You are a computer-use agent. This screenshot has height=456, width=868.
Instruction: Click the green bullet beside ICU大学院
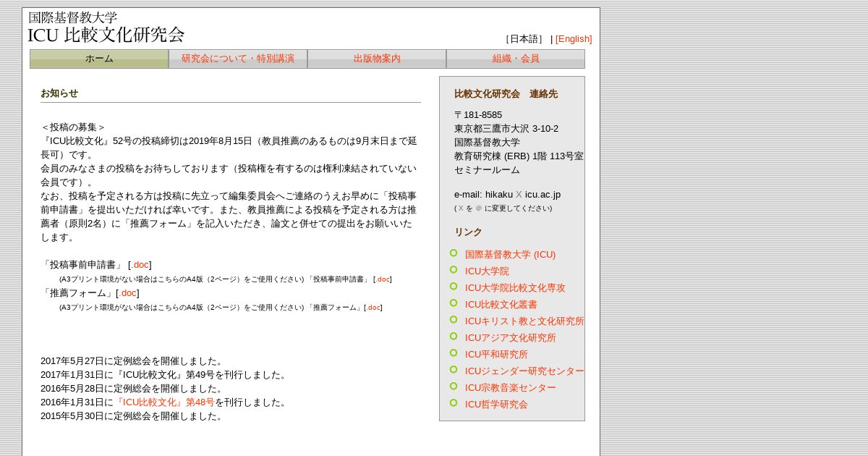click(x=454, y=269)
